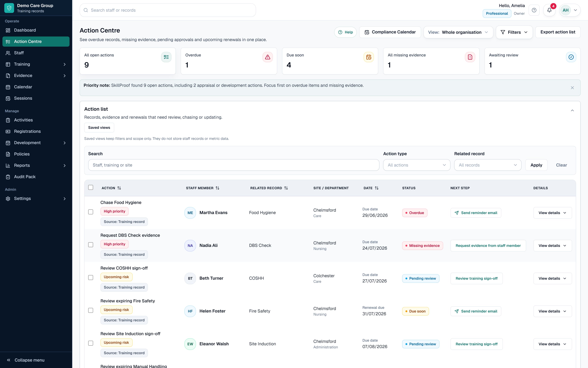Open the Action type All actions dropdown
The width and height of the screenshot is (588, 368).
[417, 165]
